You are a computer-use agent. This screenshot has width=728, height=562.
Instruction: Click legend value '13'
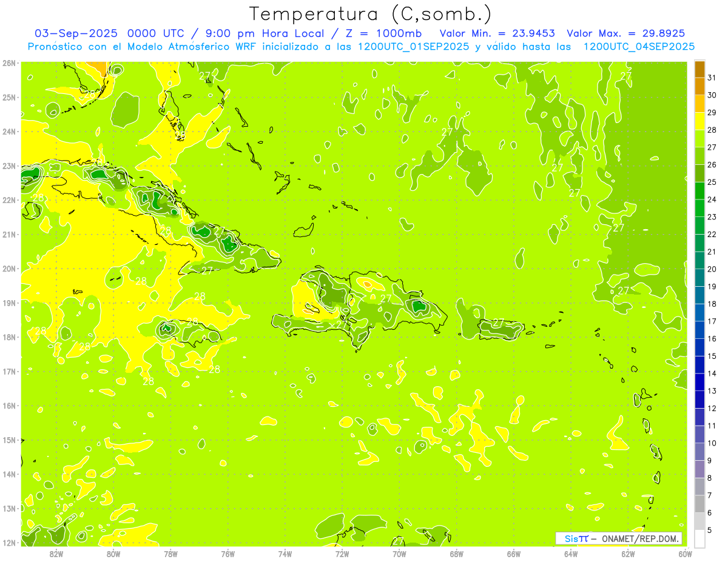[x=712, y=390]
